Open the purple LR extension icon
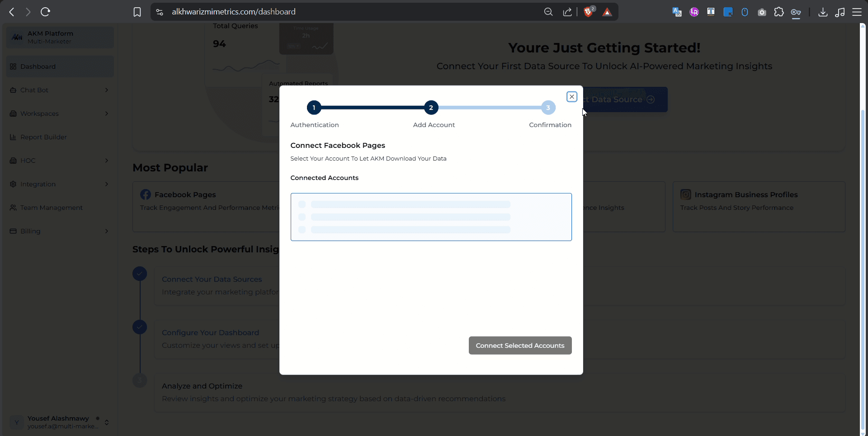The width and height of the screenshot is (868, 436). (694, 12)
